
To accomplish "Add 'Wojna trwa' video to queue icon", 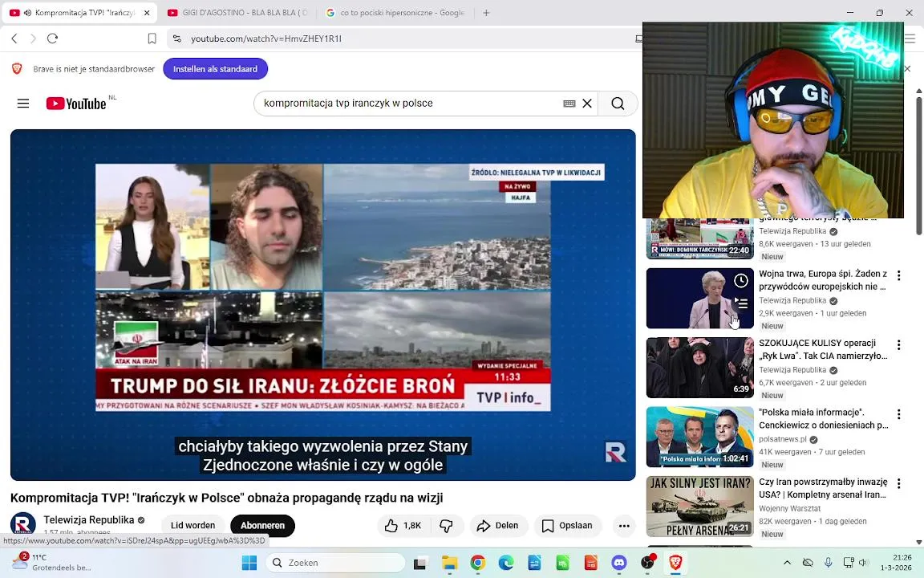I will click(x=741, y=303).
